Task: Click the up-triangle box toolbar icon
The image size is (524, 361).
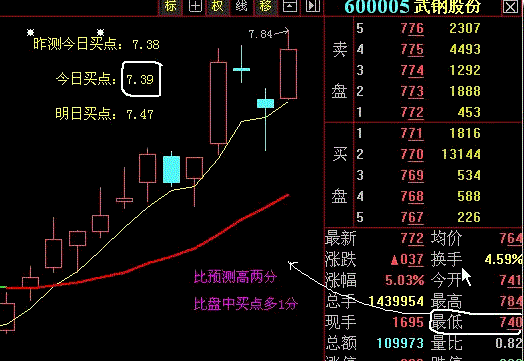Action: [x=289, y=6]
